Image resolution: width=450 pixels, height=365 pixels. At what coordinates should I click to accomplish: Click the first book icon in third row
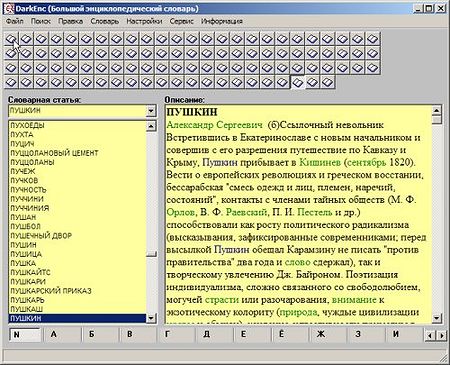11,68
